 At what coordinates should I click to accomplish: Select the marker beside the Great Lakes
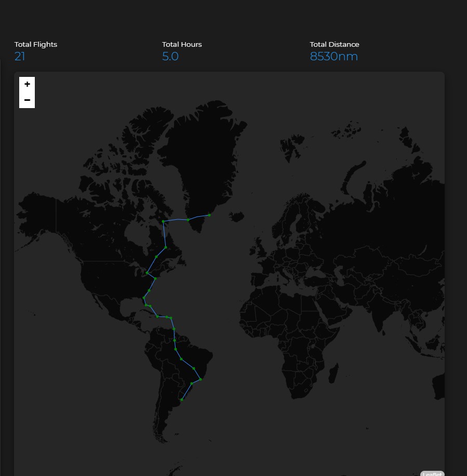(147, 272)
